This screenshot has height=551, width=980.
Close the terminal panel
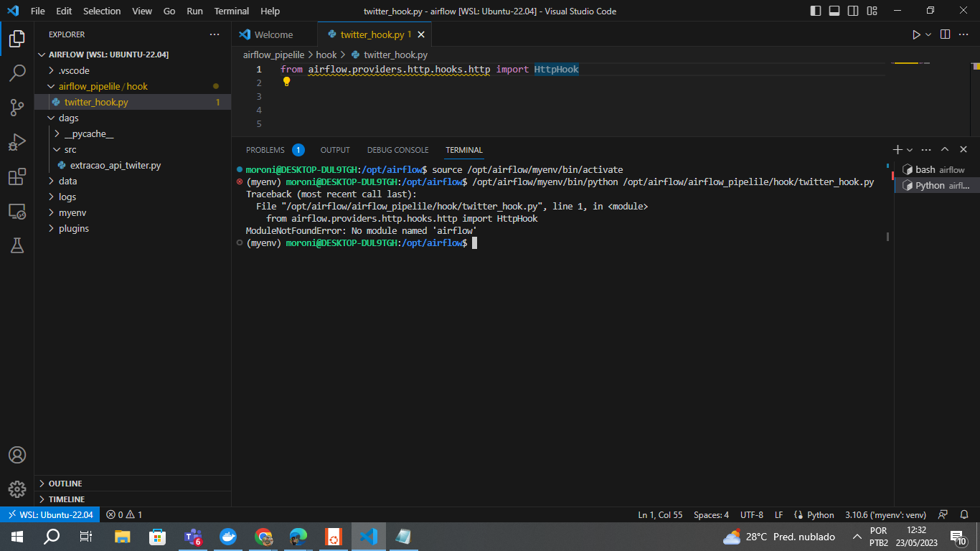tap(963, 150)
